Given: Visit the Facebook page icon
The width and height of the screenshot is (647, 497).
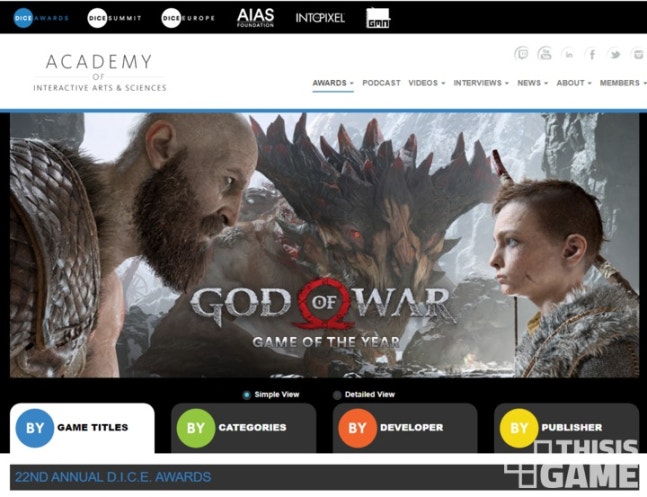Looking at the screenshot, I should point(591,54).
